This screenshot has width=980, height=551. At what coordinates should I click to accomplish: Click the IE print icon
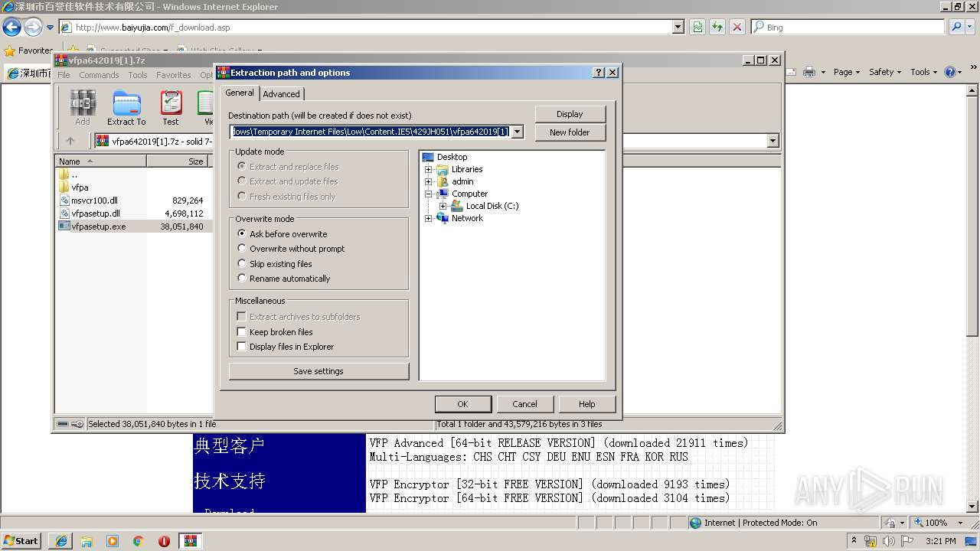(x=810, y=72)
